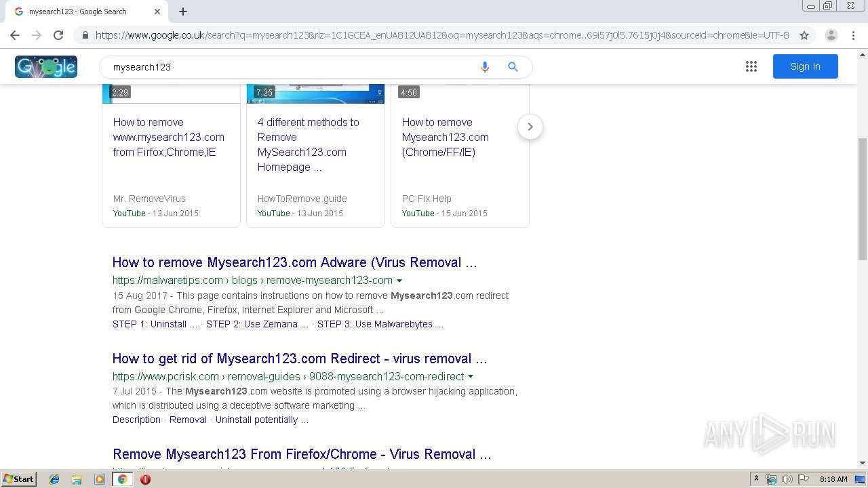
Task: Click 'Mr. RemoveVirus' channel text
Action: [149, 199]
